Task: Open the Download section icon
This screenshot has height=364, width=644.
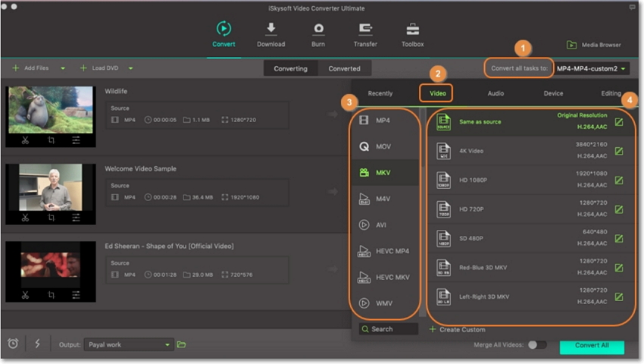Action: (270, 30)
